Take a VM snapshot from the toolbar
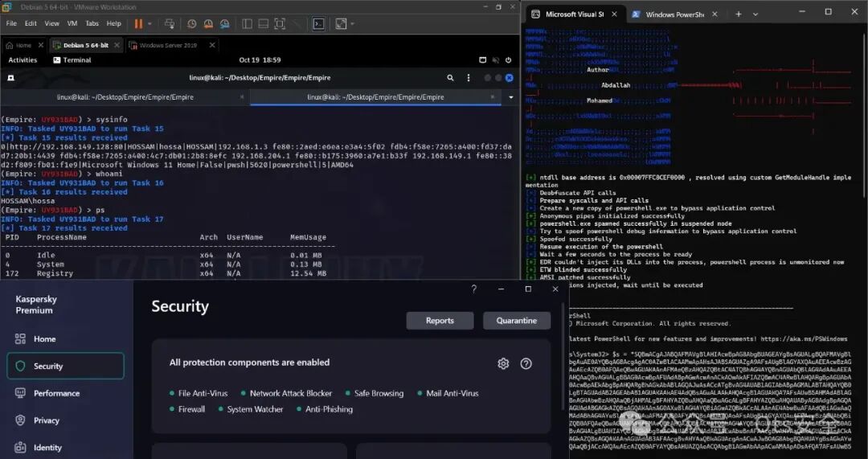 coord(191,24)
